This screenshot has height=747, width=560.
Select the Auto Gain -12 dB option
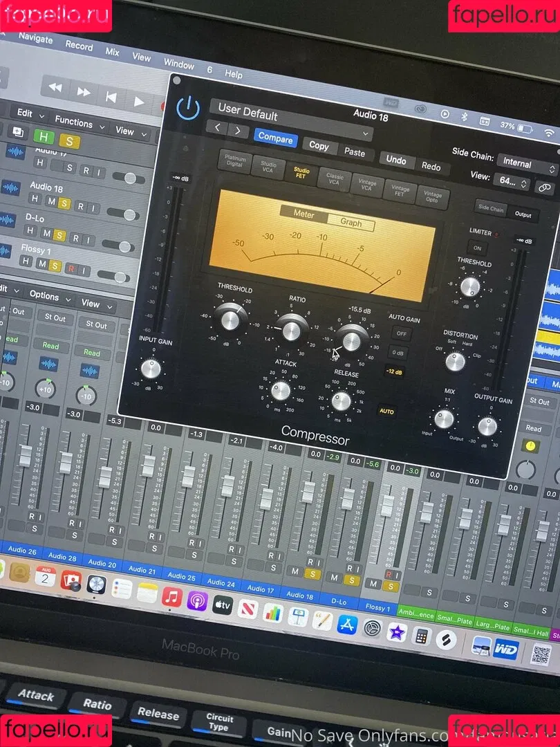click(x=394, y=371)
